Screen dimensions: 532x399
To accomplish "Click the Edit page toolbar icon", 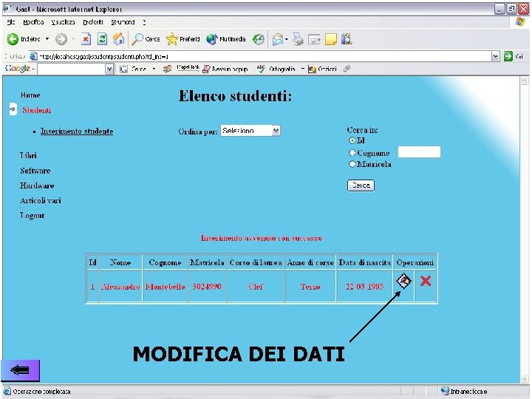I will (314, 40).
